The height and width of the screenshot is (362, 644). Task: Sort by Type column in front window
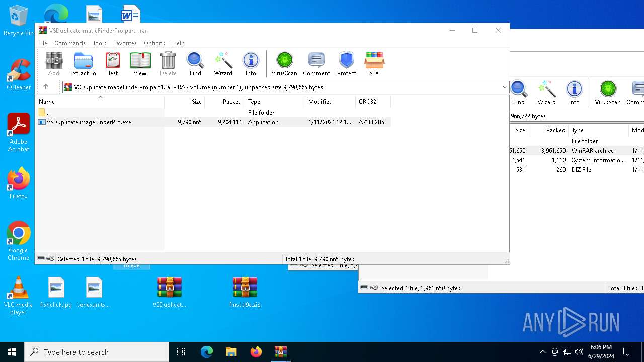pos(275,101)
